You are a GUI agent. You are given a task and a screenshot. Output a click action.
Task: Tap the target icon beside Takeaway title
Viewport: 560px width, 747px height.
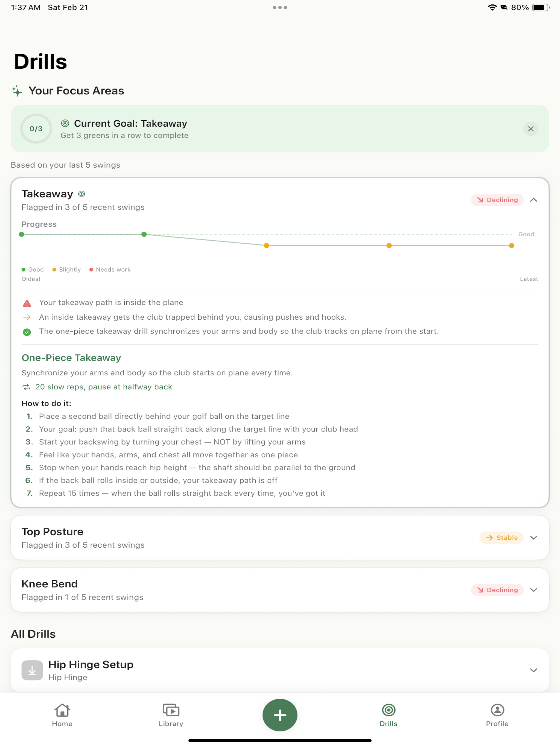(81, 194)
